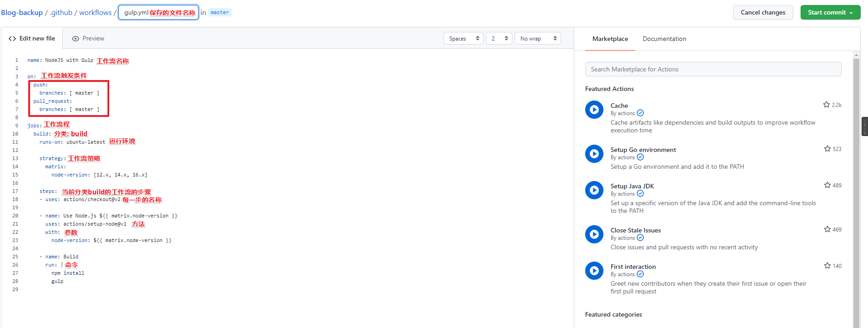
Task: Open the Spaces indent mode dropdown
Action: pos(463,39)
